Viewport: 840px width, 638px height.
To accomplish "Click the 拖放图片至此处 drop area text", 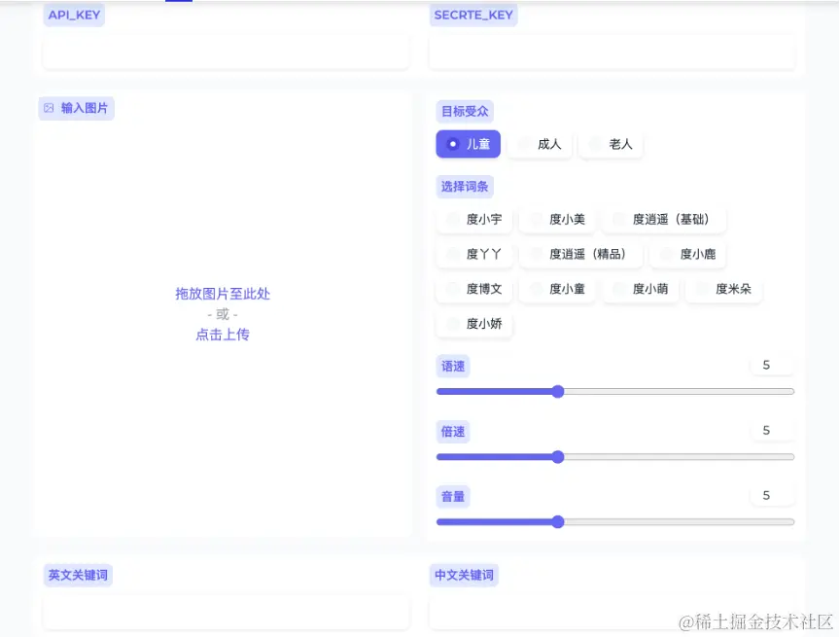I will coord(223,294).
